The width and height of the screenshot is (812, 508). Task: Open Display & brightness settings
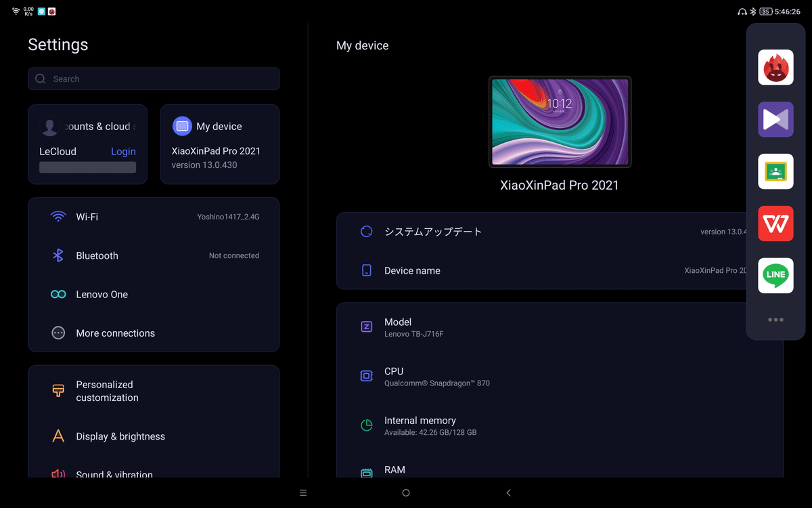[154, 436]
